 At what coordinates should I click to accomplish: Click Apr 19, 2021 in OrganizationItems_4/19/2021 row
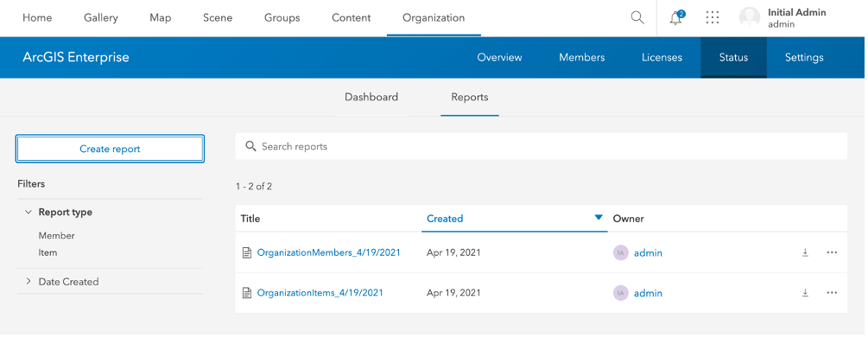(453, 292)
